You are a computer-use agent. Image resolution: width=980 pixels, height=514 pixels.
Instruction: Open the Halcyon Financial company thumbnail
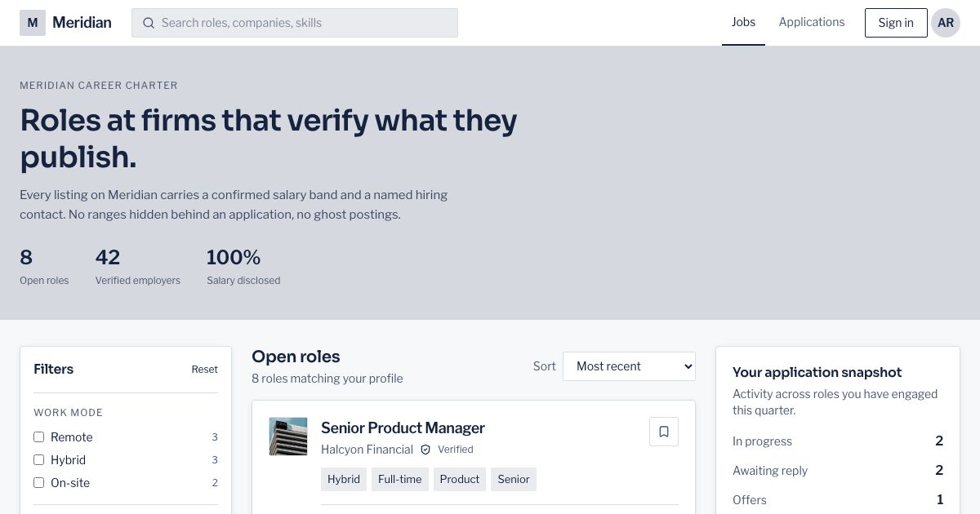point(288,436)
